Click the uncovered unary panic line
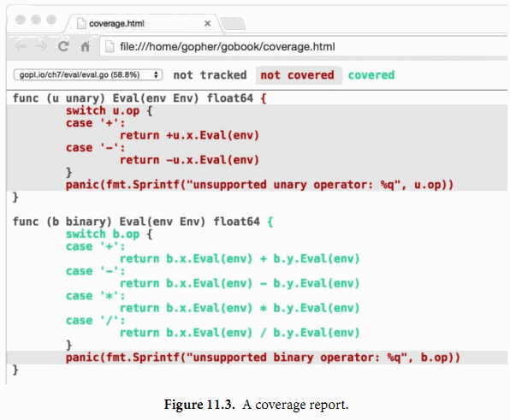Screen dimensions: 510x420 pyautogui.click(x=259, y=185)
